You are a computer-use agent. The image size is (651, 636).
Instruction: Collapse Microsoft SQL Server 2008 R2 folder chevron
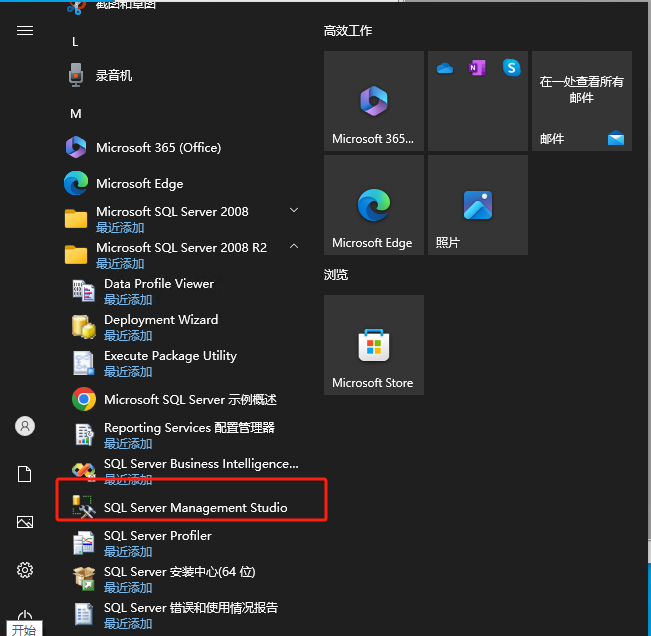(x=294, y=246)
